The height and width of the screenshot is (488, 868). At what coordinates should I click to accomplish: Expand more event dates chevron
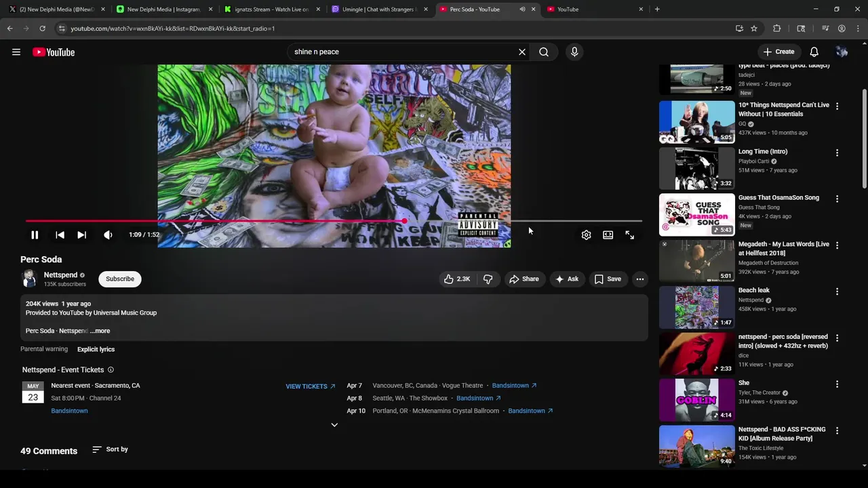(334, 425)
